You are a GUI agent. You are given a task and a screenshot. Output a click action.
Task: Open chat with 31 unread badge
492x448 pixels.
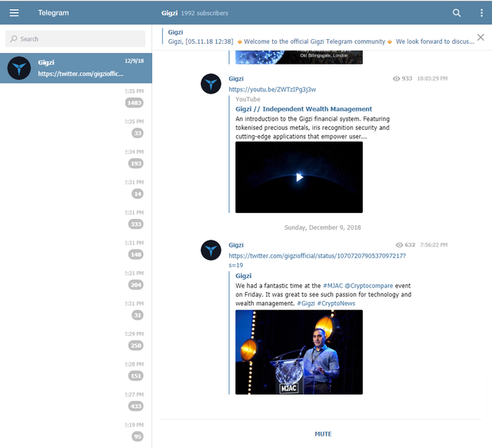[76, 311]
